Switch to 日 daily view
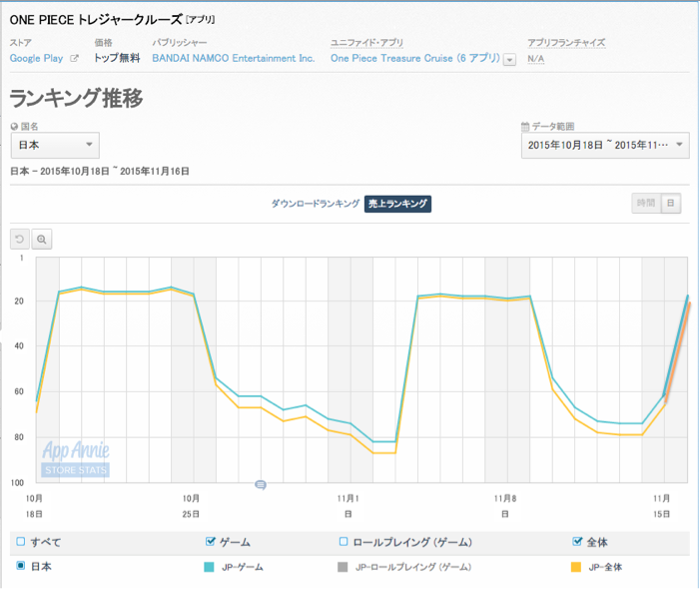The width and height of the screenshot is (700, 589). pyautogui.click(x=670, y=203)
